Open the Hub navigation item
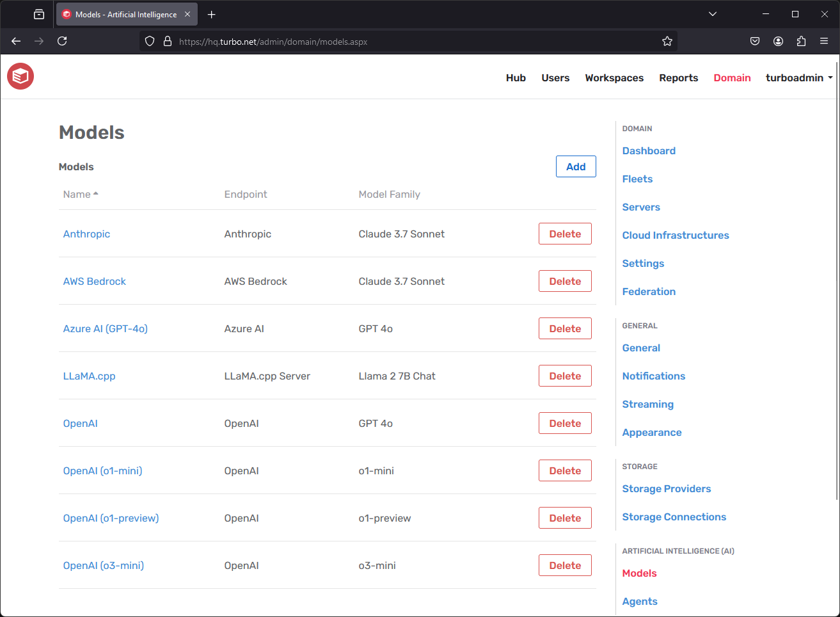Screen dimensions: 840x617 516,78
